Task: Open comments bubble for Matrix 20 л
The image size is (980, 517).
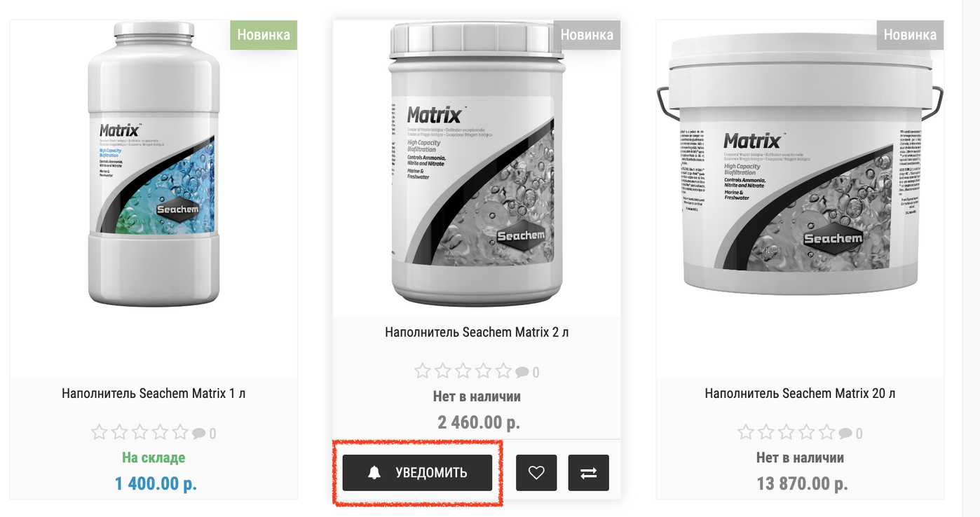Action: 845,434
